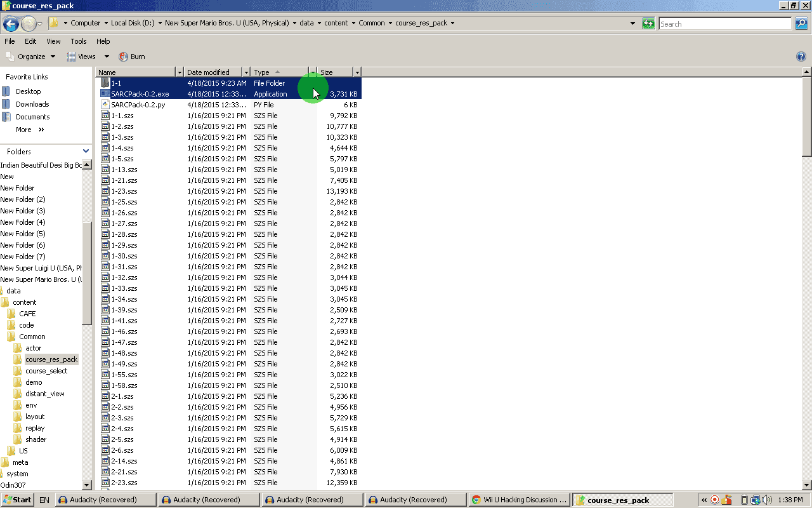
Task: Click the folder tree scrollbar thumb
Action: [88, 273]
